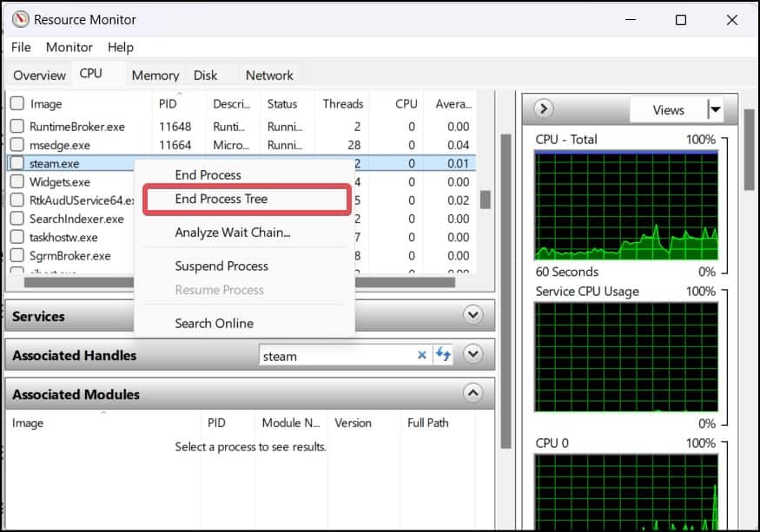The height and width of the screenshot is (532, 760).
Task: Collapse the Associated Modules section
Action: [x=473, y=392]
